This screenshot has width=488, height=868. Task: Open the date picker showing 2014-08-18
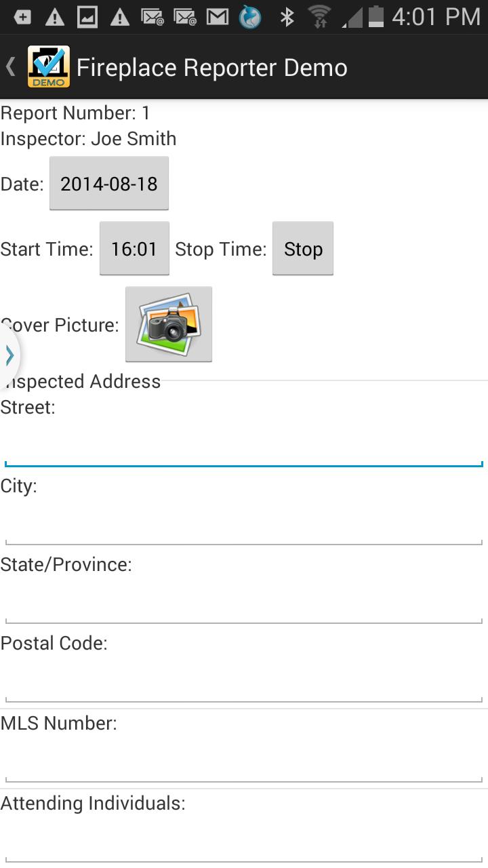(109, 184)
